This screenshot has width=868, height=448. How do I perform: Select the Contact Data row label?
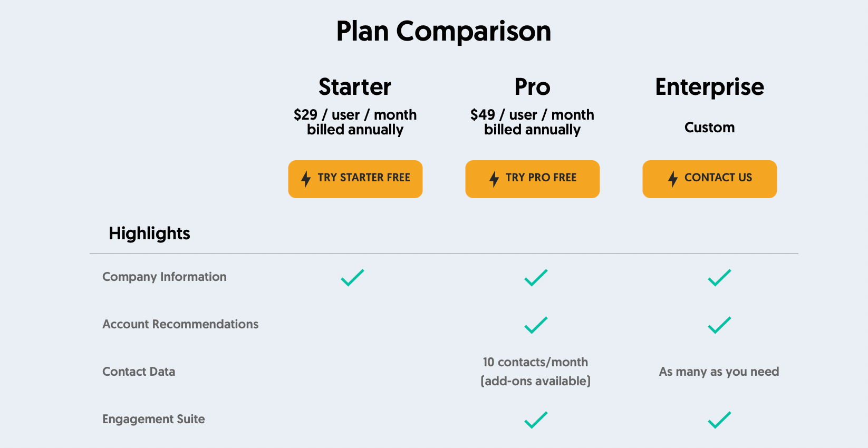coord(139,372)
